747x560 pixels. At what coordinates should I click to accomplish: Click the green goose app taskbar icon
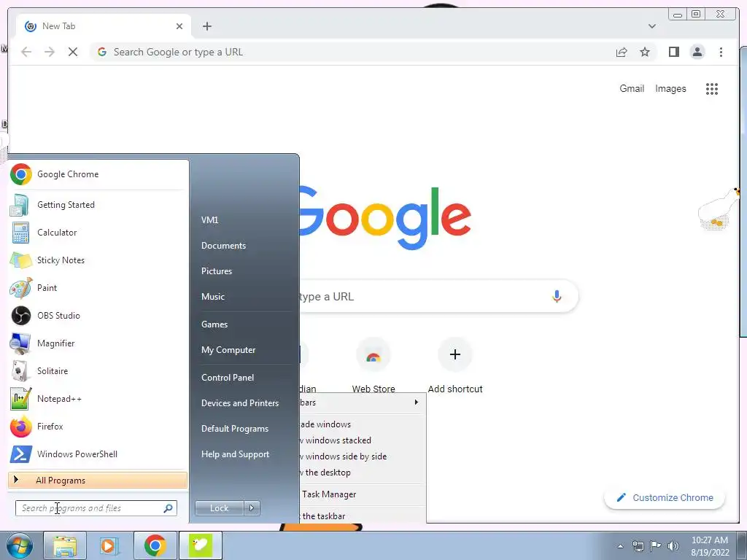tap(201, 545)
